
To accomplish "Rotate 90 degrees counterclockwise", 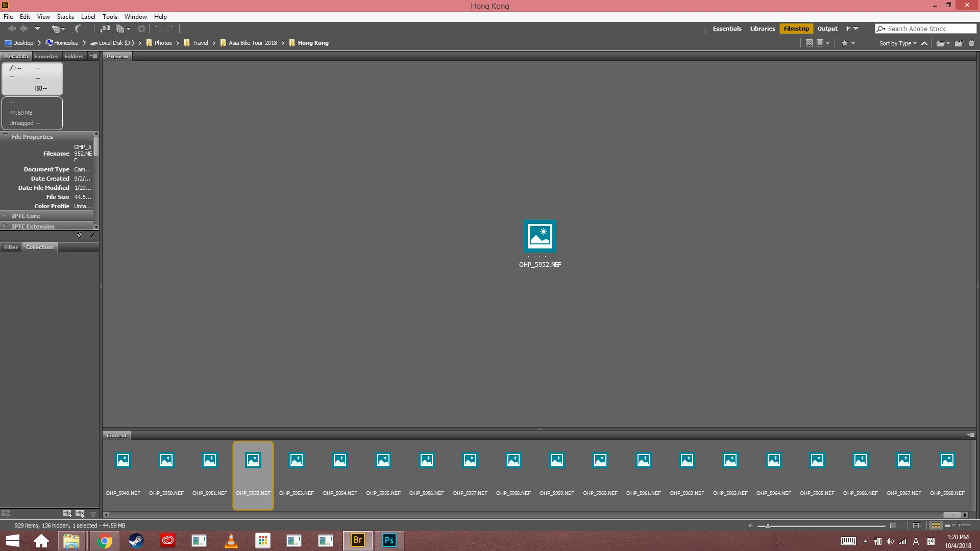I will [158, 29].
